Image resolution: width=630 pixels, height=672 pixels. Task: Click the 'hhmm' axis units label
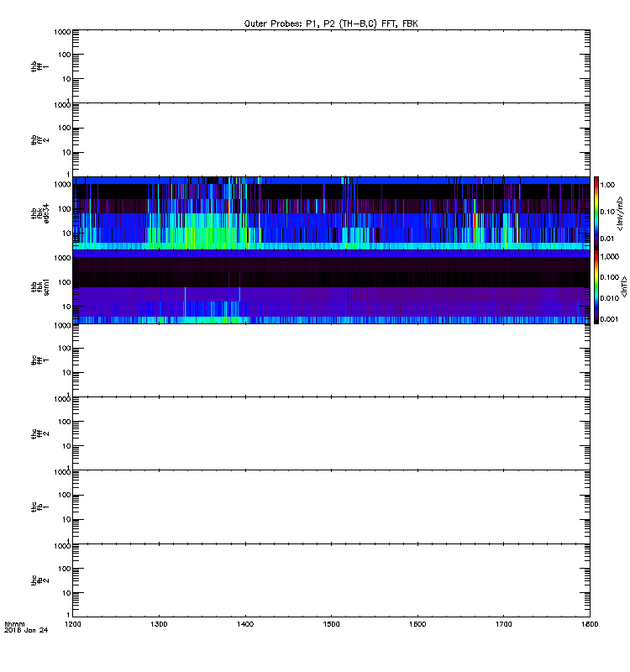coord(14,624)
